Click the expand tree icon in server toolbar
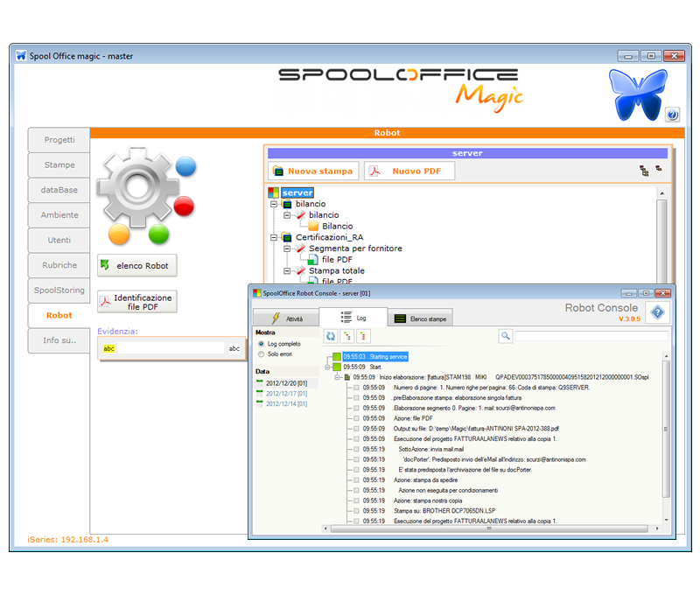The image size is (700, 595). tap(644, 171)
